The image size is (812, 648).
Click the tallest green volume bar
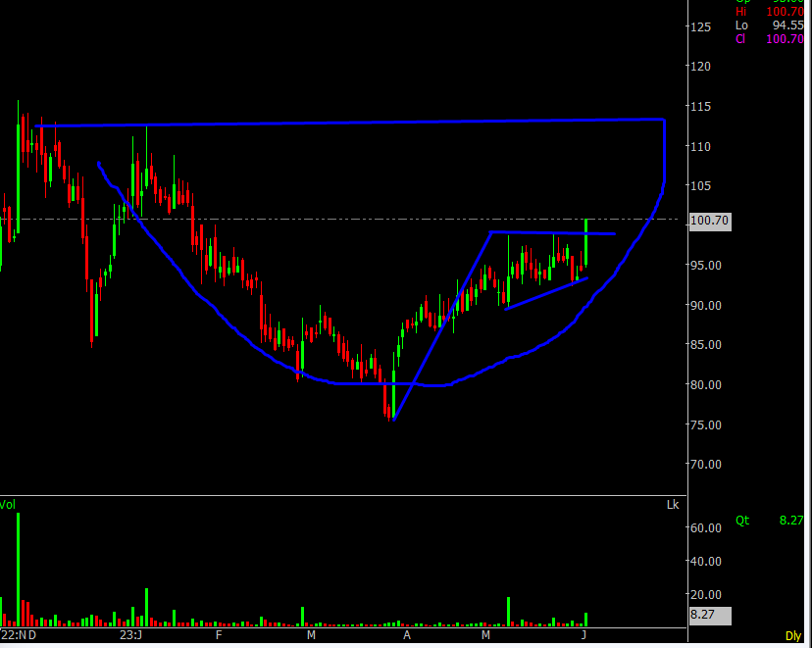coord(18,570)
